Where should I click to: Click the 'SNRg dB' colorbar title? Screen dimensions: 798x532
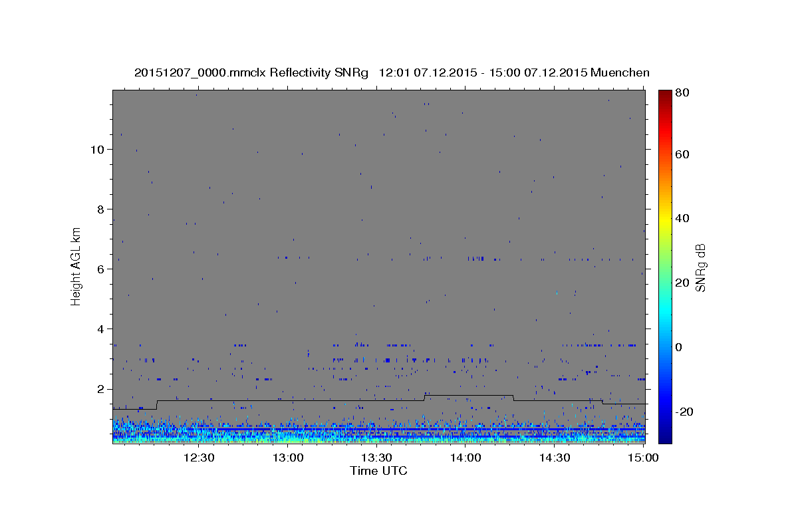[x=700, y=267]
